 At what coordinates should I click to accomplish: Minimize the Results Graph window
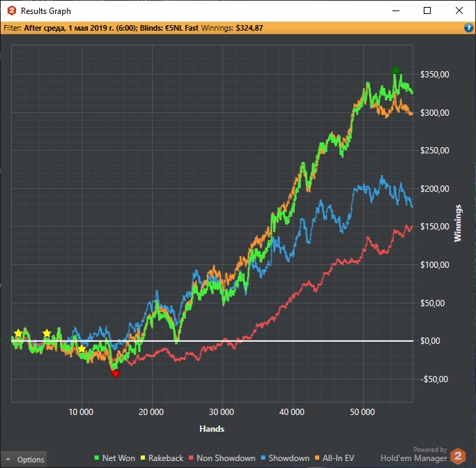(396, 10)
